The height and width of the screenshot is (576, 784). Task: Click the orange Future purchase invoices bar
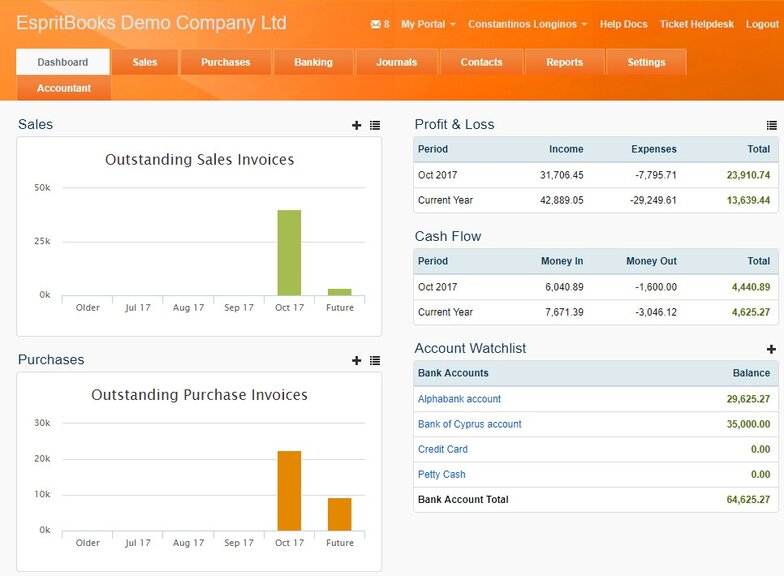point(340,514)
